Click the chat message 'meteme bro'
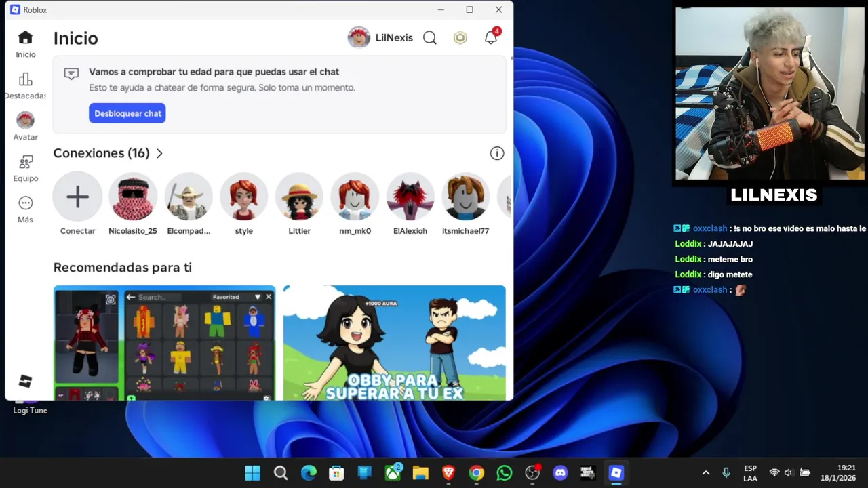This screenshot has width=868, height=488. [x=730, y=259]
